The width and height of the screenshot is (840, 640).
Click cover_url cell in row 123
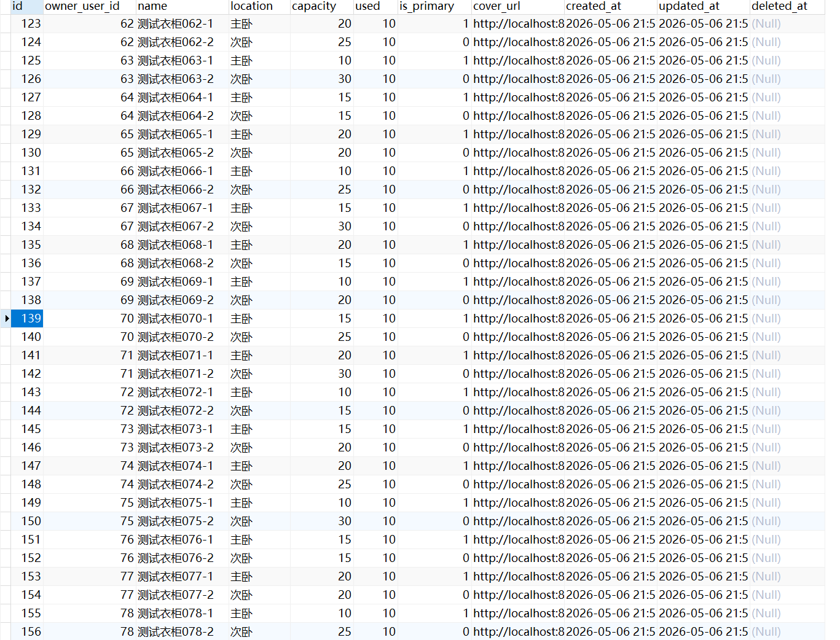coord(518,23)
